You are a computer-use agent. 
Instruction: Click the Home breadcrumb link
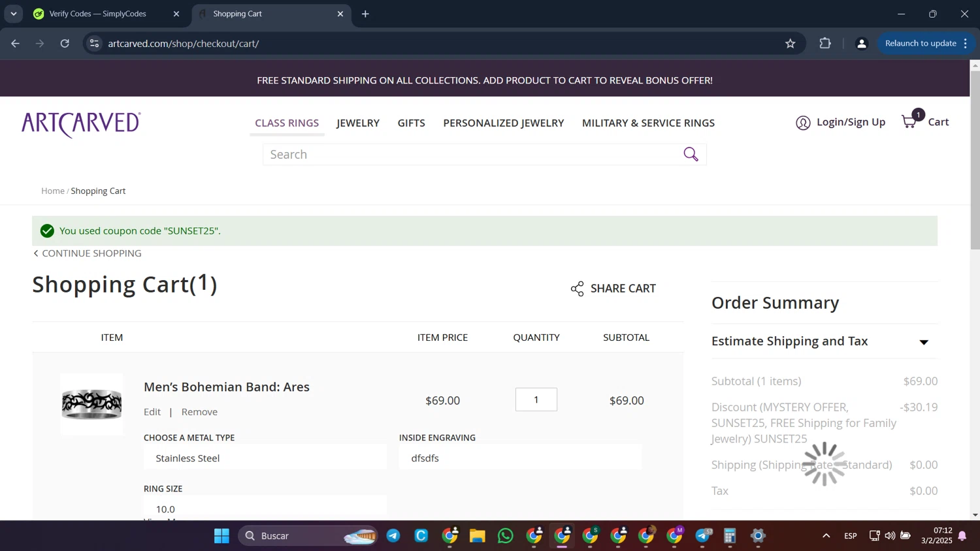click(53, 191)
